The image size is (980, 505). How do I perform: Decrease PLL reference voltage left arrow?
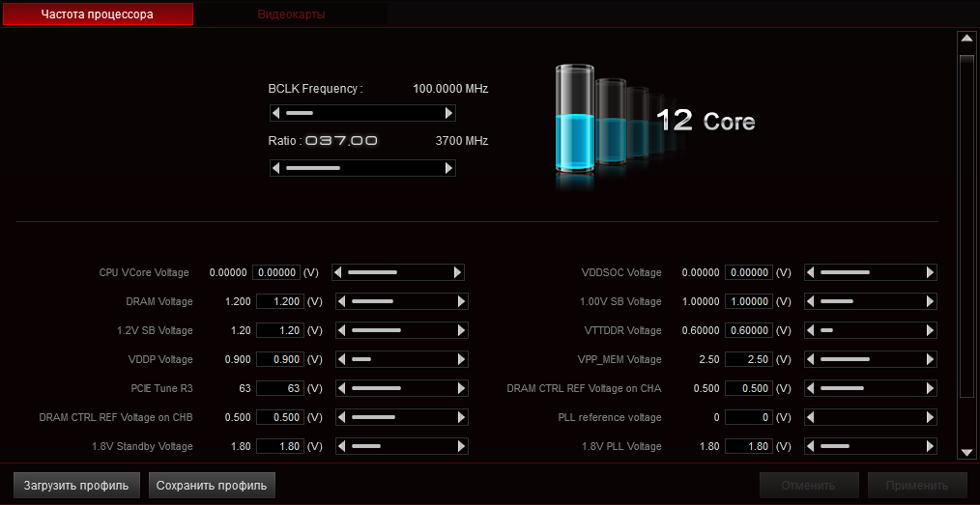(x=811, y=417)
